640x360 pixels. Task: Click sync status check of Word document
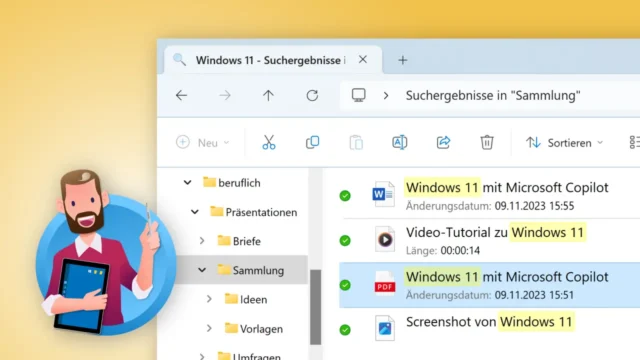point(345,196)
